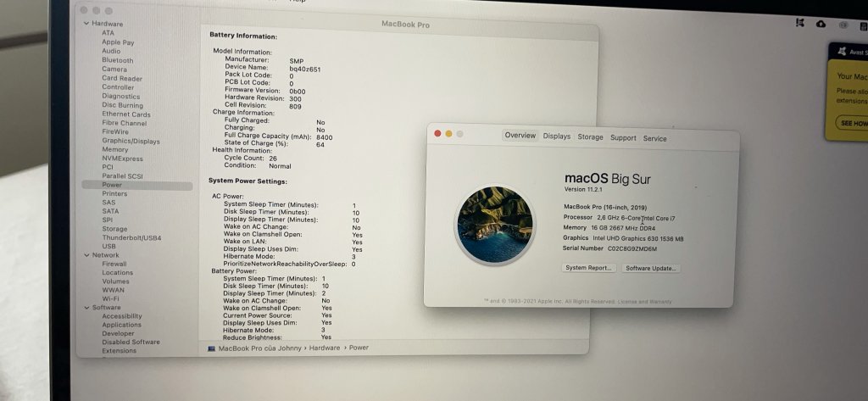The height and width of the screenshot is (401, 868).
Task: Select SATA in the sidebar
Action: (110, 211)
